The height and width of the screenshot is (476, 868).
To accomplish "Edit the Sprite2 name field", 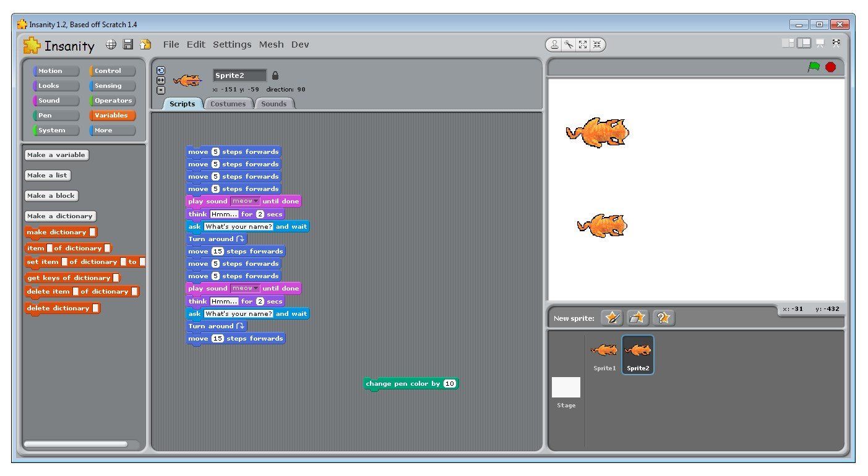I will point(239,75).
